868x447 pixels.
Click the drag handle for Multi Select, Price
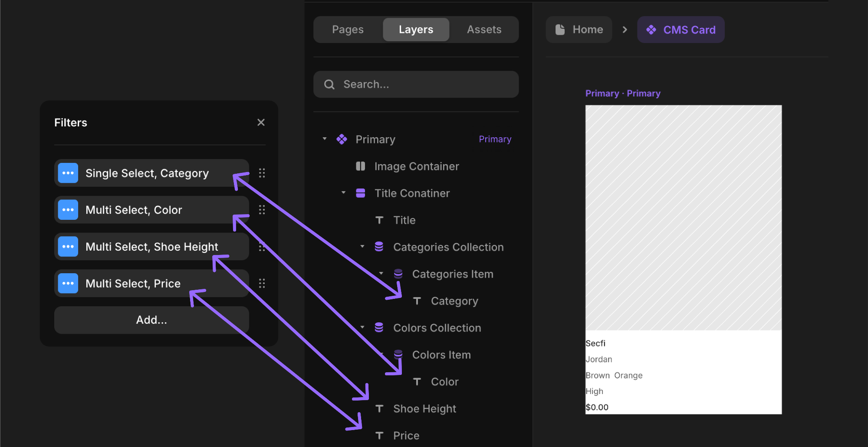pos(262,283)
